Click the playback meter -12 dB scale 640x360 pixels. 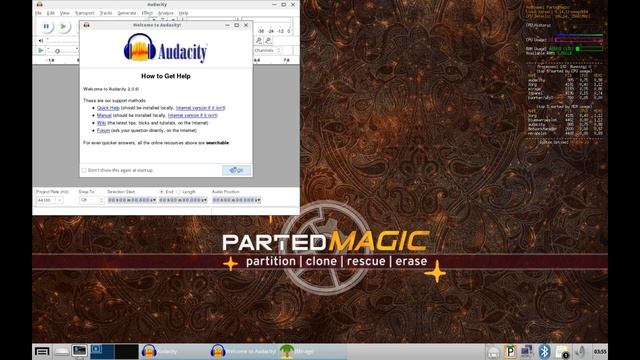coord(280,31)
